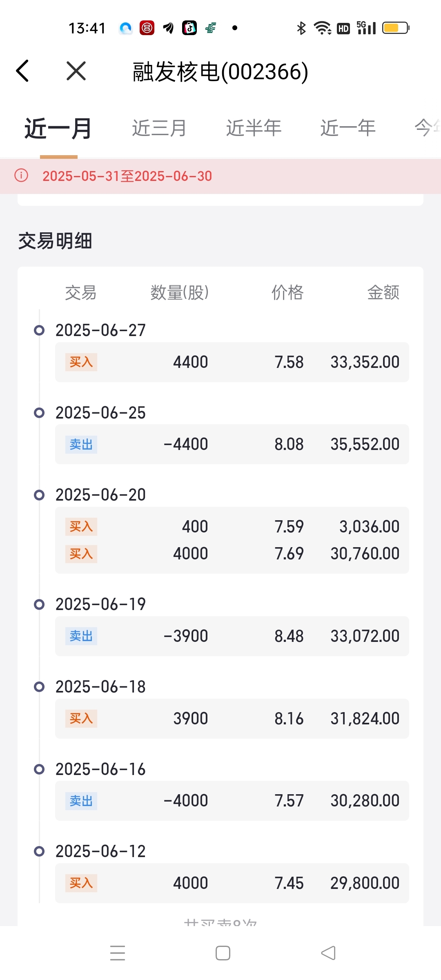441x980 pixels.
Task: Switch to 近三月 tab
Action: (159, 128)
